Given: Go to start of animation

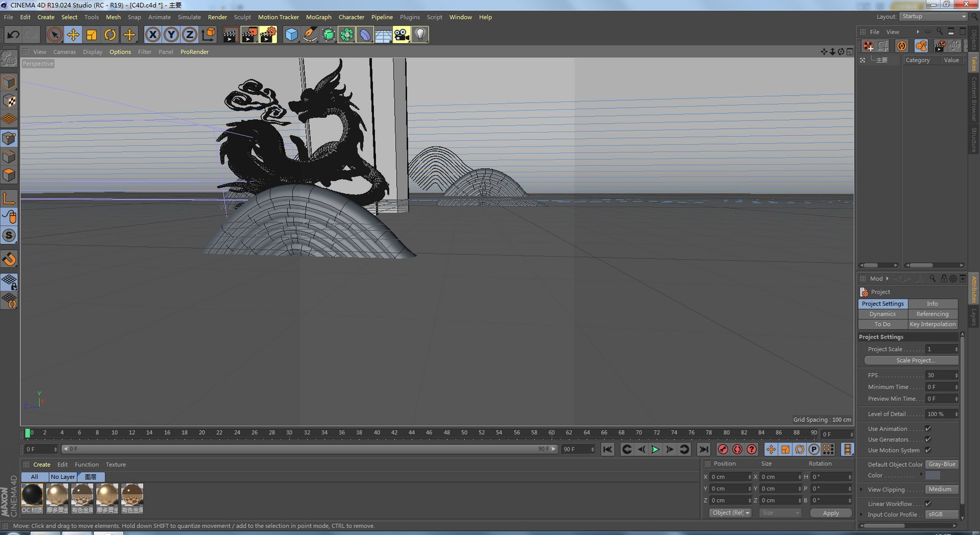Looking at the screenshot, I should tap(607, 449).
